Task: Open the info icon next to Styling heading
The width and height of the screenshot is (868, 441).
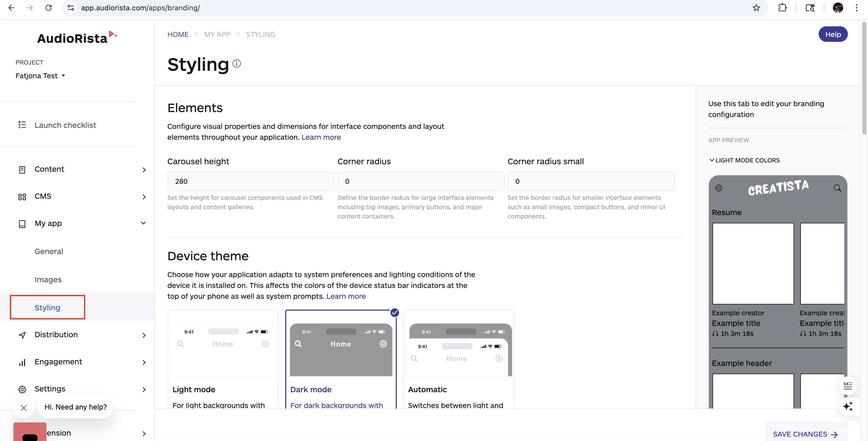Action: point(236,63)
